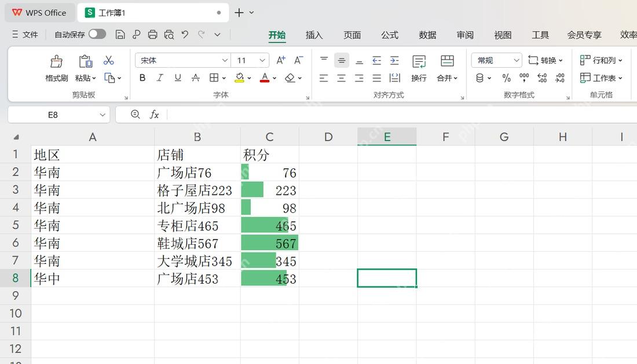Click the Copy icon in clipboard group

point(109,78)
